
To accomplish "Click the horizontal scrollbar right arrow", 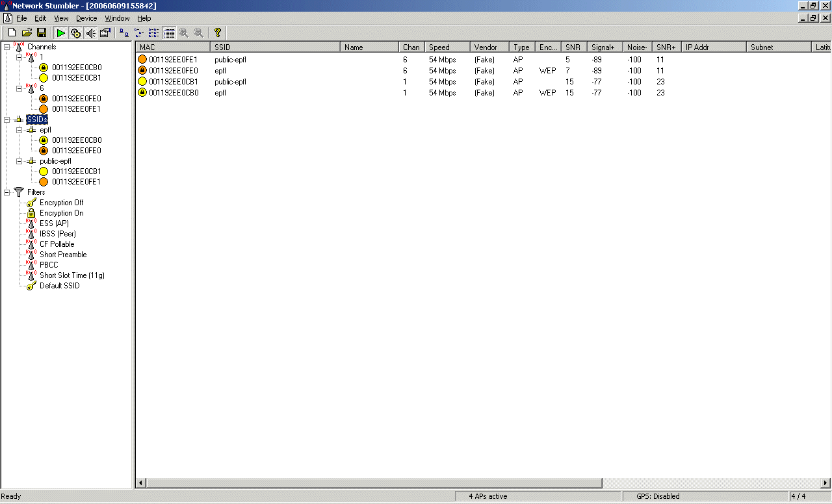I will 825,483.
